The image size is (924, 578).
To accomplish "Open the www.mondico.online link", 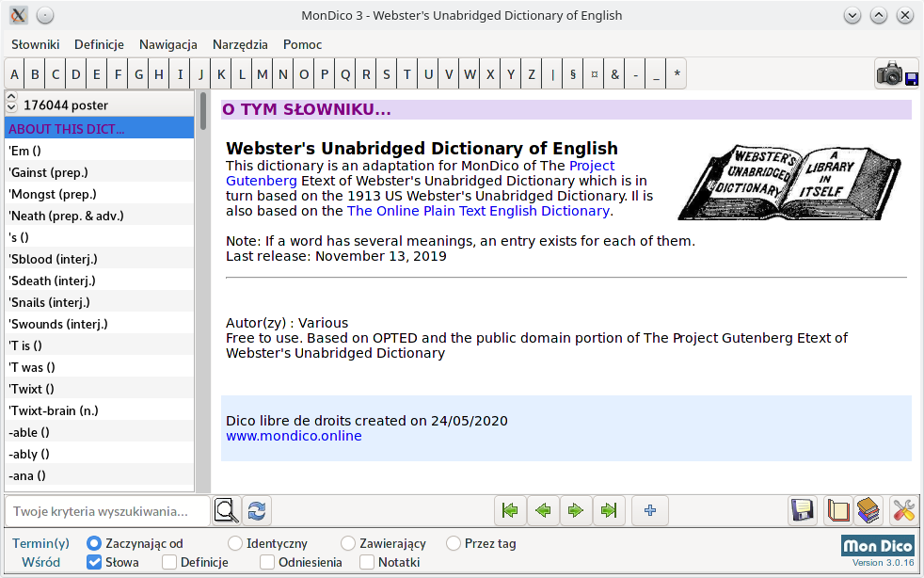I will [x=294, y=436].
